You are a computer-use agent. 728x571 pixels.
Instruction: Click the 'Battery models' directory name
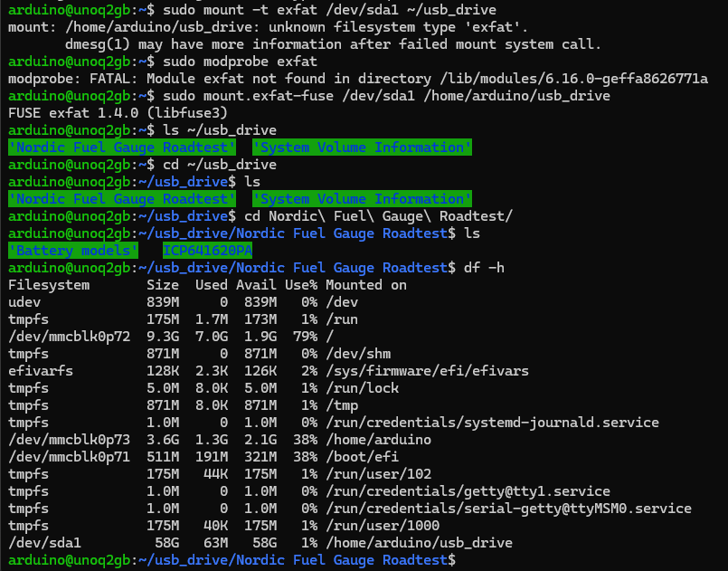[x=73, y=251]
